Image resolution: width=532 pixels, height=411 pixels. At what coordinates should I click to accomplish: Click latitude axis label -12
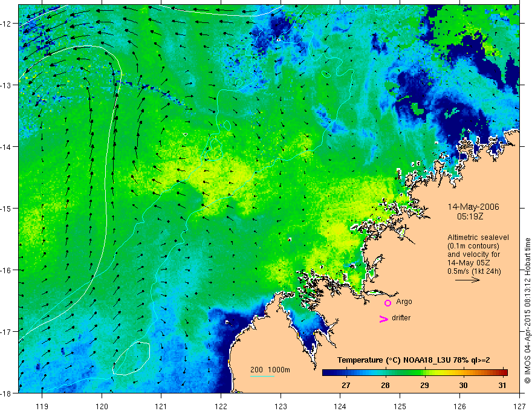(x=6, y=24)
